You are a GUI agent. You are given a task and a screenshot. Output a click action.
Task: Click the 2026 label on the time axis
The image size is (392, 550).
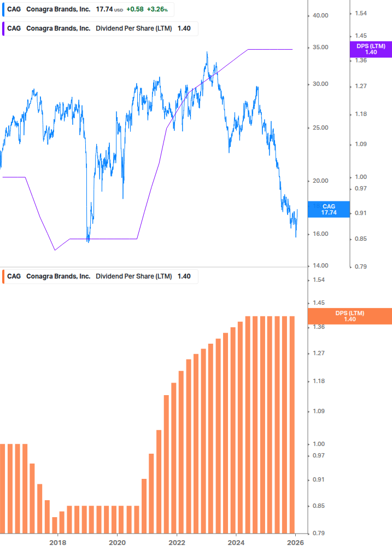coord(295,543)
